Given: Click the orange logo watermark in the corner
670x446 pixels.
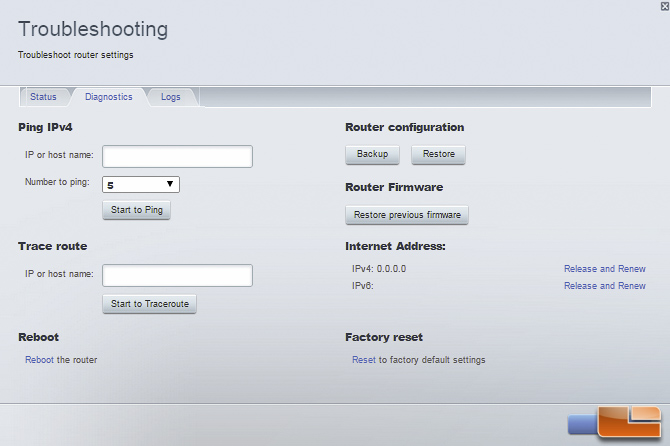Looking at the screenshot, I should [x=615, y=422].
